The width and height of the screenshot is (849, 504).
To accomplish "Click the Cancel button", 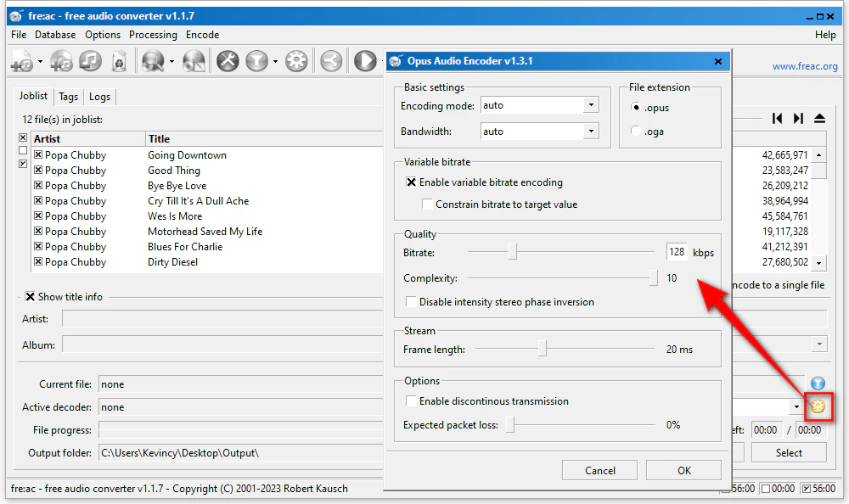I will [599, 470].
